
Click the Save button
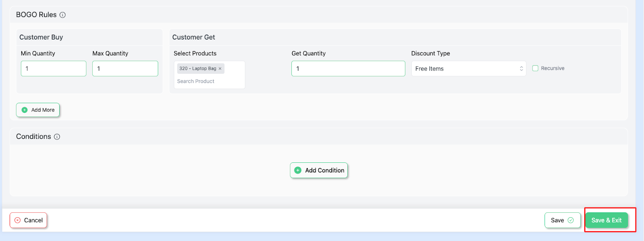pyautogui.click(x=563, y=220)
